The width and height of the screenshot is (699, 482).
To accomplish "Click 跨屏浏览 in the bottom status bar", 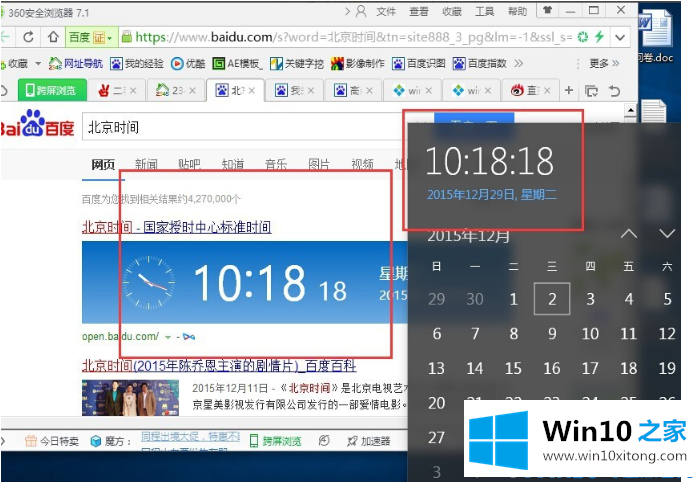I will (x=275, y=441).
